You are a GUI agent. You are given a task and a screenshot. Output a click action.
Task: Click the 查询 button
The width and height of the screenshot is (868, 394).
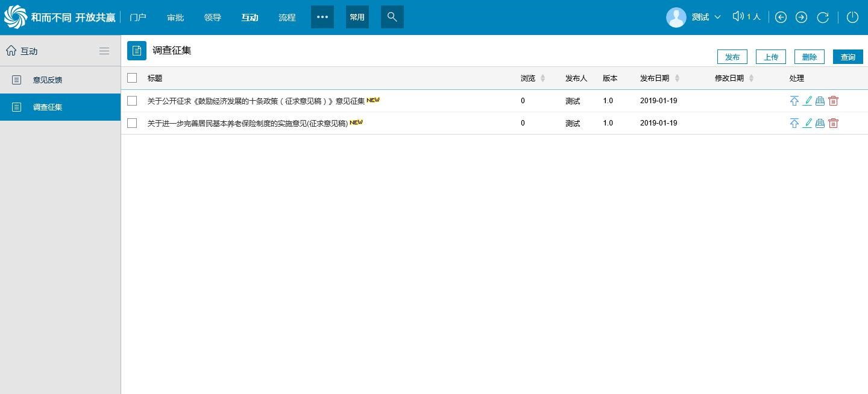(x=848, y=57)
